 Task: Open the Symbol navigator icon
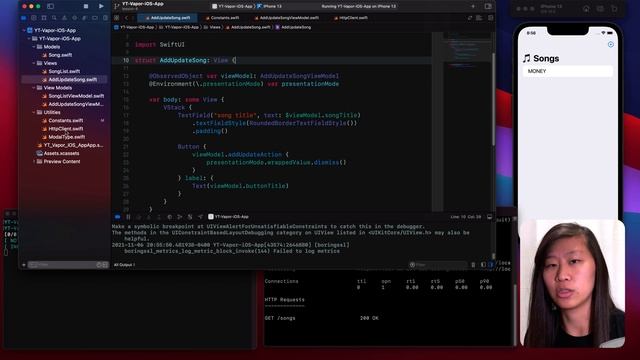pos(44,18)
